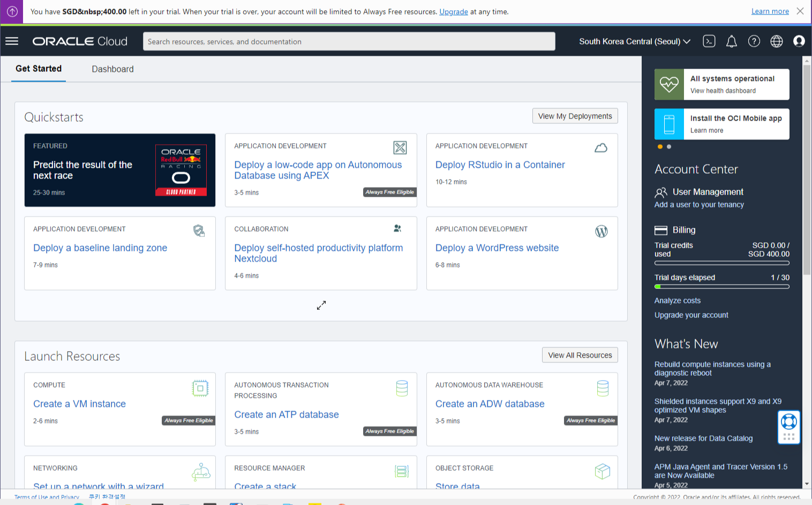Open the hamburger navigation menu
This screenshot has height=505, width=812.
(12, 41)
